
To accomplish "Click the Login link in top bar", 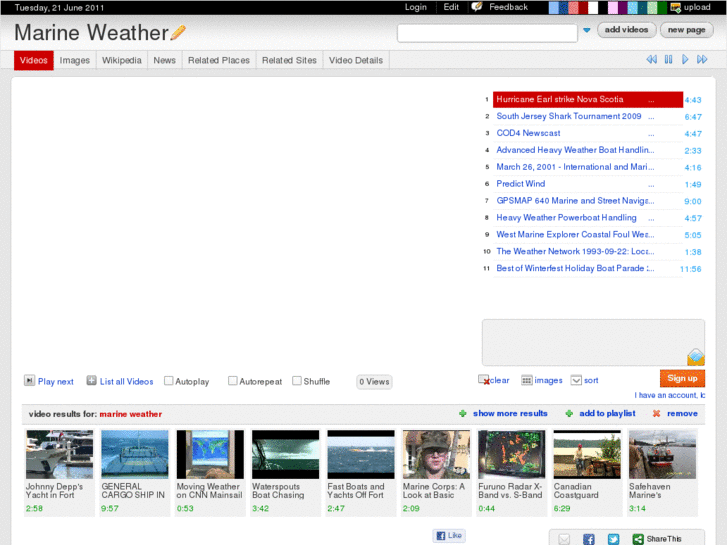I will (415, 7).
